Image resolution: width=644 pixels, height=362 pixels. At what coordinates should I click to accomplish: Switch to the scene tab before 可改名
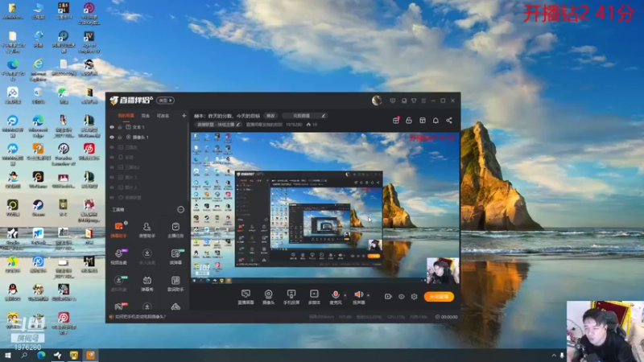(x=146, y=116)
